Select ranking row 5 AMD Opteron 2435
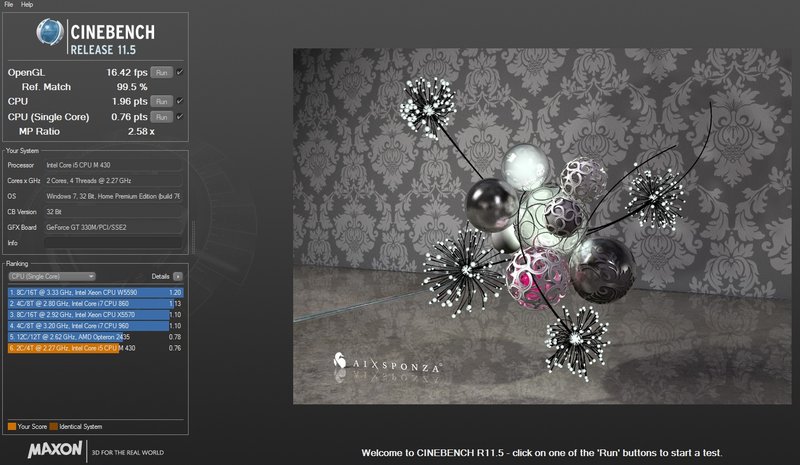The width and height of the screenshot is (800, 465). [x=95, y=337]
